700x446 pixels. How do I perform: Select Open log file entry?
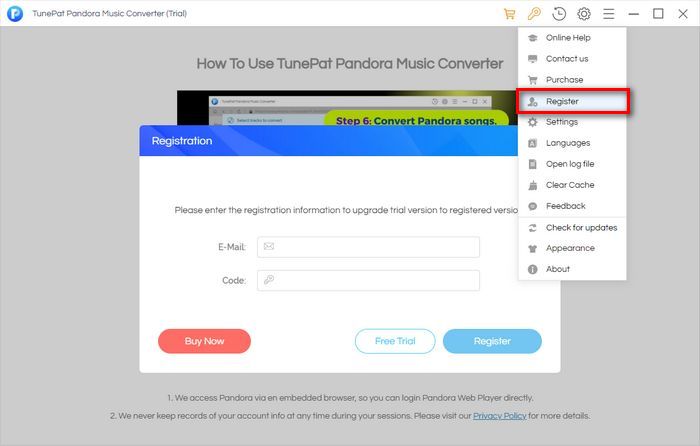(572, 164)
